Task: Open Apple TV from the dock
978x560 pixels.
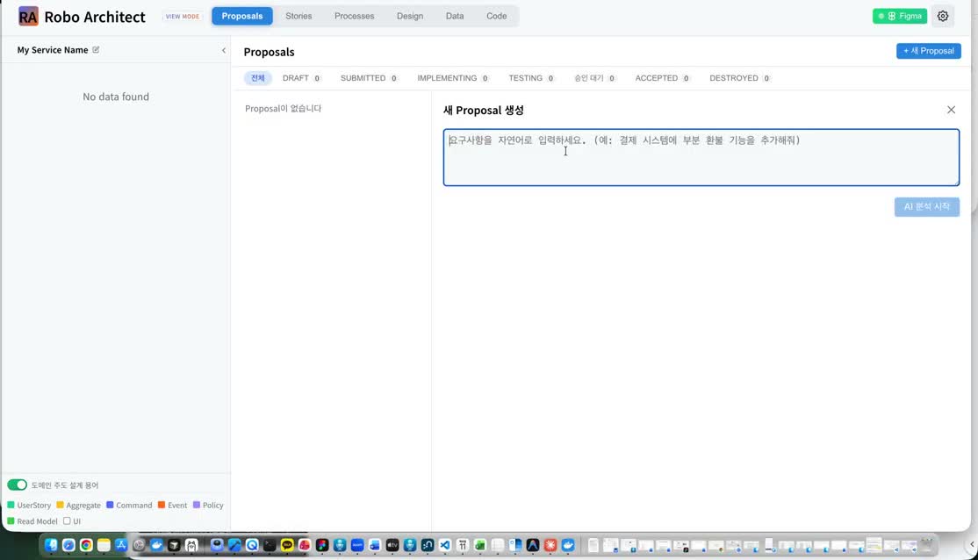Action: coord(392,545)
